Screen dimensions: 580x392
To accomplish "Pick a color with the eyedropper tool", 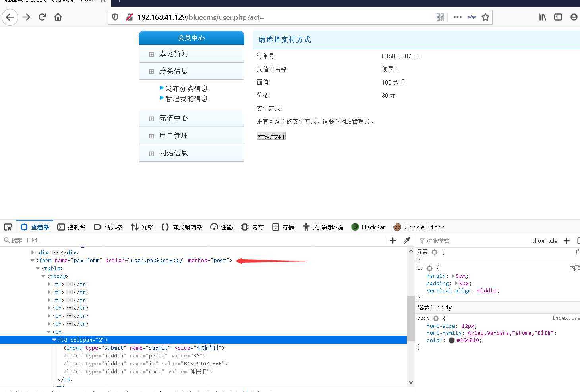I will tap(407, 240).
